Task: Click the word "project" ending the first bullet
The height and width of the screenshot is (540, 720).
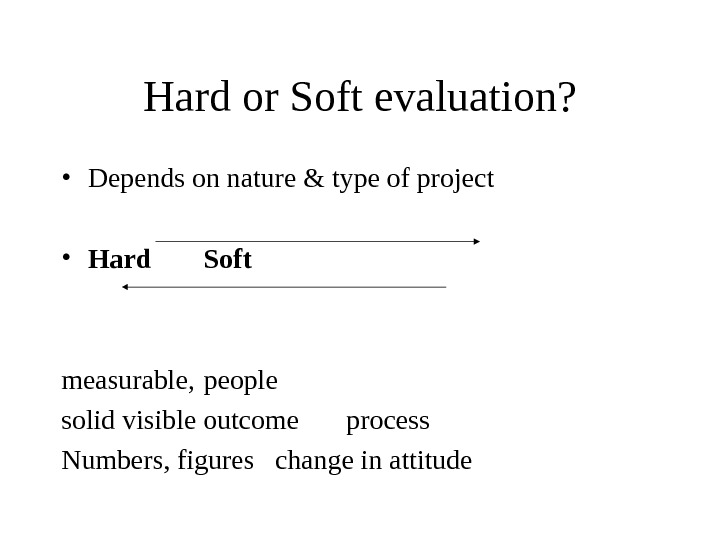Action: coord(456,180)
